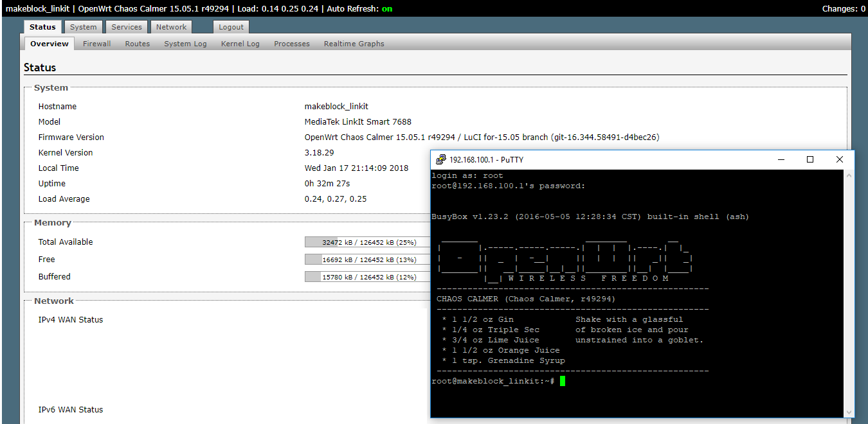Screen dimensions: 868x424
Task: View the Kernel Log subtab
Action: point(240,44)
